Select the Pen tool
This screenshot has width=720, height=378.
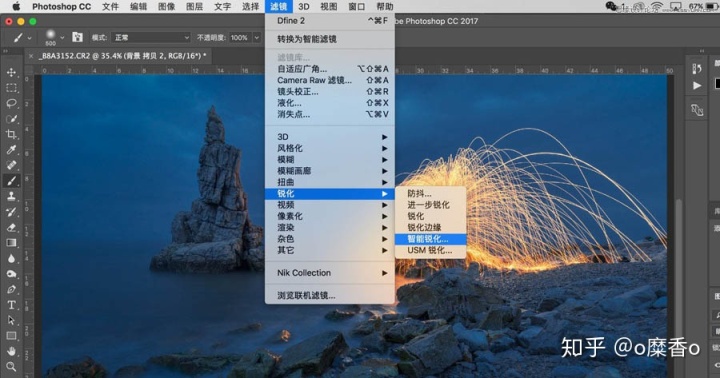pyautogui.click(x=11, y=289)
